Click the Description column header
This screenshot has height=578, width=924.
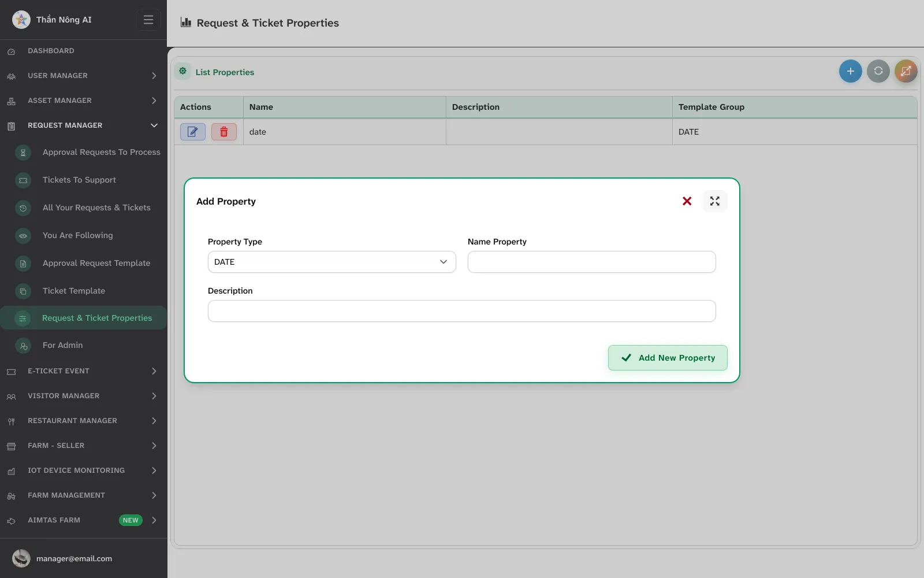[559, 107]
